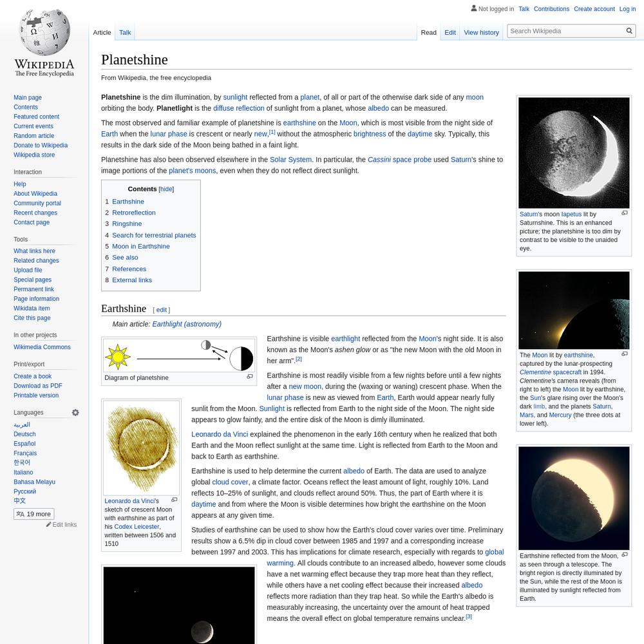644x644 pixels.
Task: Jump to Ringshine in contents
Action: [127, 223]
